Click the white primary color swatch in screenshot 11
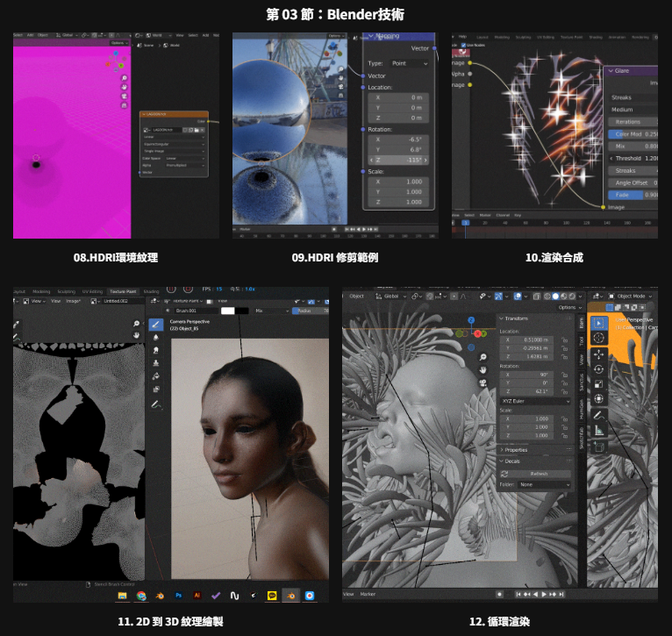 (227, 311)
